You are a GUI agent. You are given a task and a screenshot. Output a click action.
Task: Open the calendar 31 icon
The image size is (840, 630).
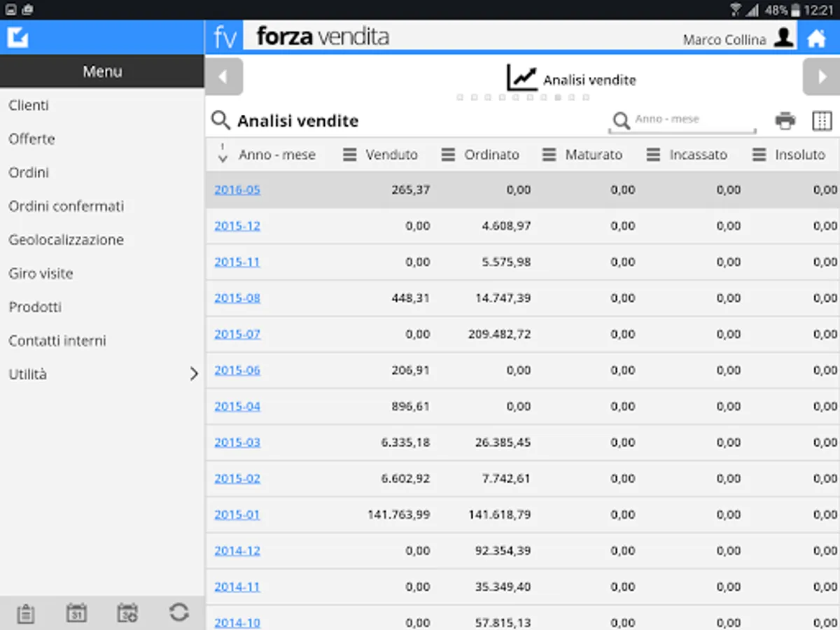[76, 613]
